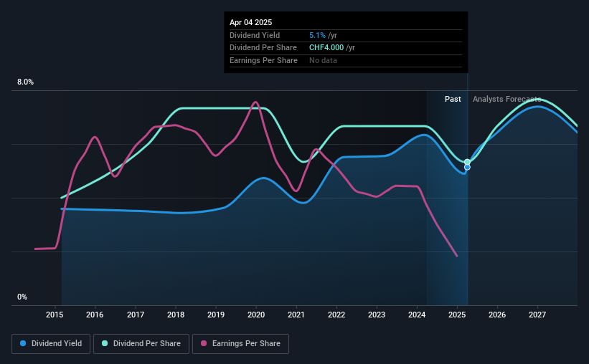Click the 8.0% y-axis label
The width and height of the screenshot is (589, 364).
click(x=26, y=82)
